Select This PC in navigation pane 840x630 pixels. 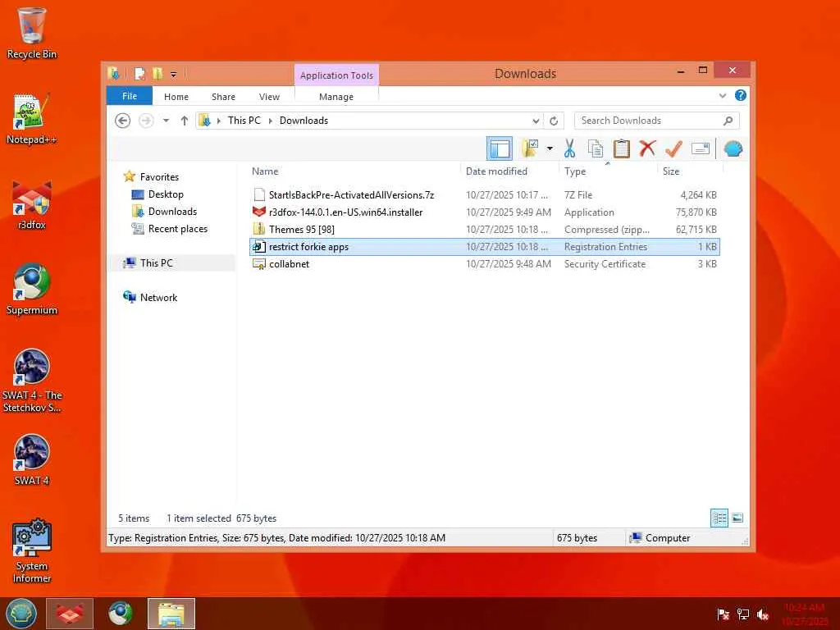coord(157,263)
